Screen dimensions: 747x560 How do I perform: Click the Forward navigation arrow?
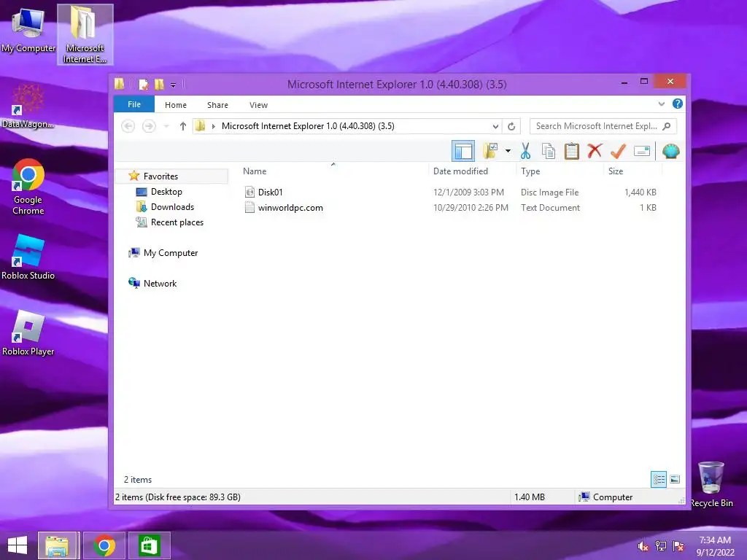149,126
